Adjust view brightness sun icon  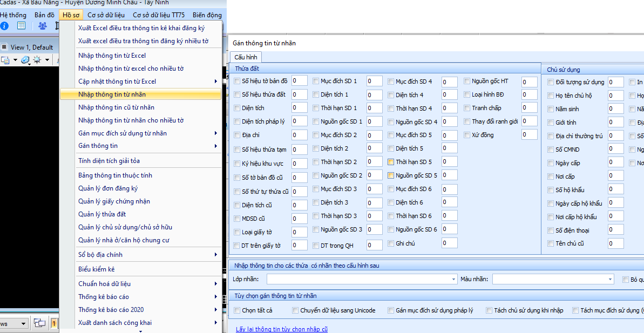37,60
